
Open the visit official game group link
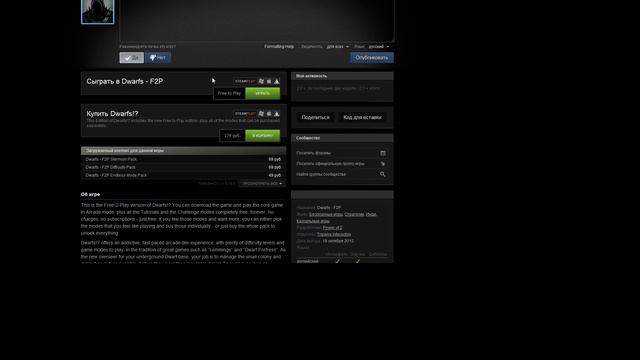tap(330, 164)
